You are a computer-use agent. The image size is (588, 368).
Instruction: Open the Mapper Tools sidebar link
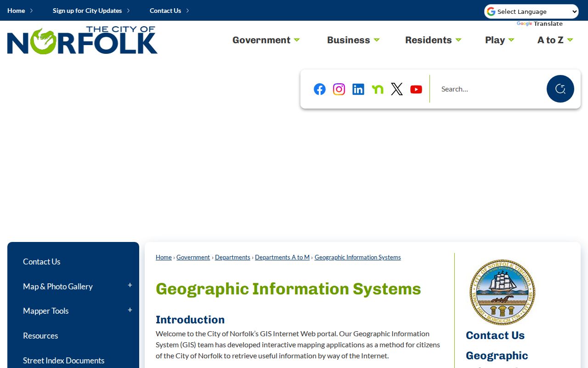(46, 311)
